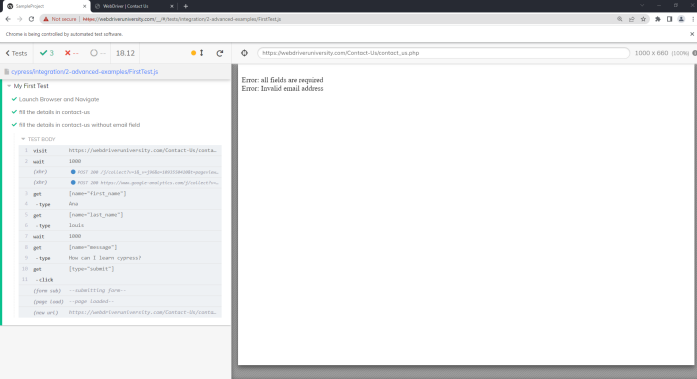The image size is (697, 379).
Task: Switch to WebDriver | Contact Us tab
Action: tap(133, 6)
